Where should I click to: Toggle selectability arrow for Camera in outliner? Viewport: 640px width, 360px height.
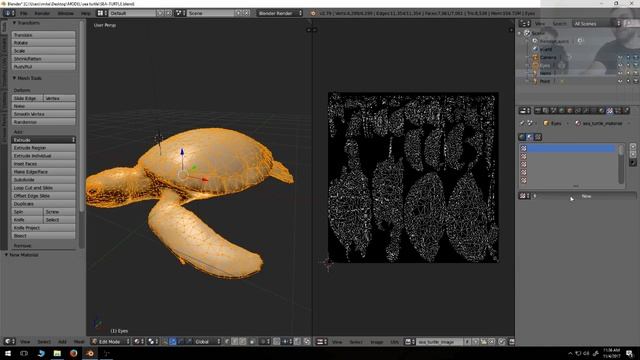[x=628, y=58]
